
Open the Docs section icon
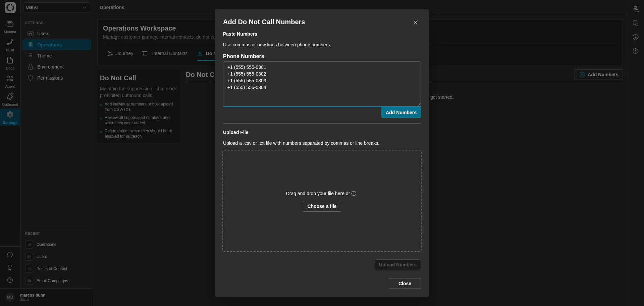point(10,60)
